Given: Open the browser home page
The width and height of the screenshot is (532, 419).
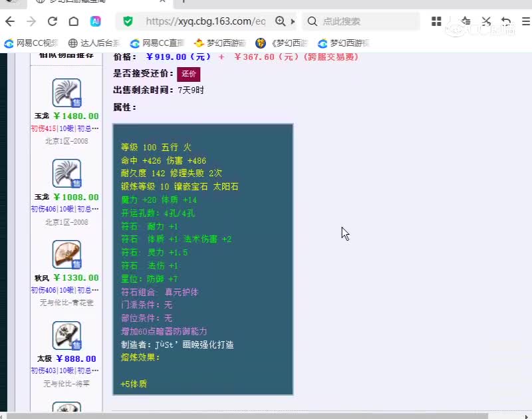Looking at the screenshot, I should pyautogui.click(x=74, y=21).
